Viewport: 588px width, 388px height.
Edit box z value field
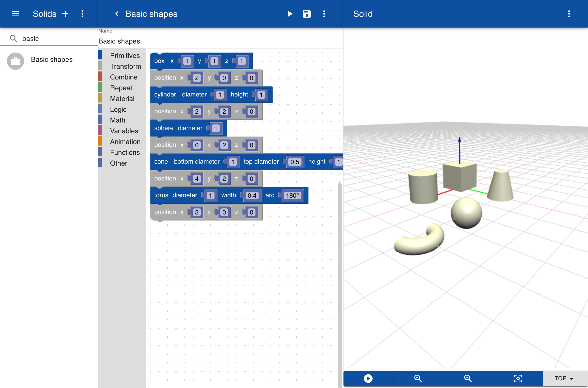(242, 61)
